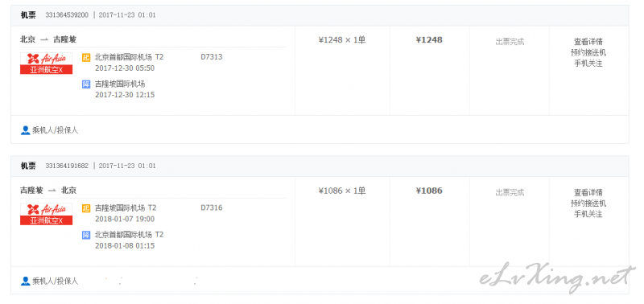Click the orange 起 departure icon of flight D7316
The width and height of the screenshot is (644, 304).
tap(86, 208)
